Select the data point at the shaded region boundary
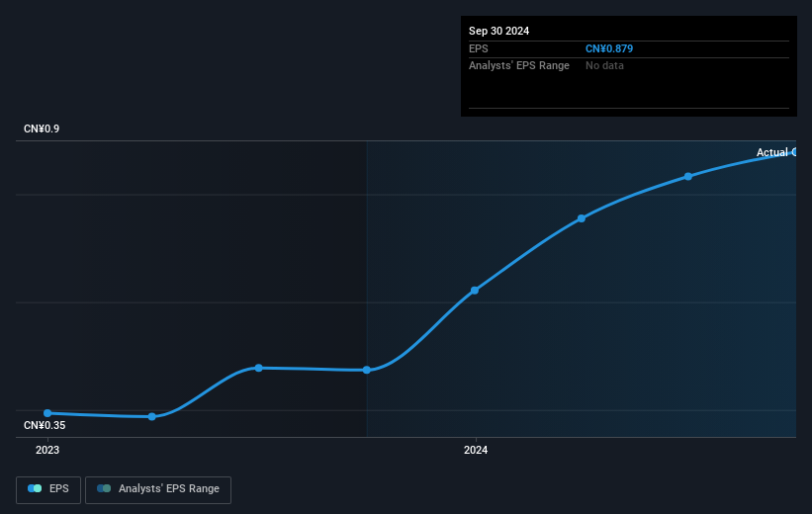The width and height of the screenshot is (812, 514). coord(367,370)
